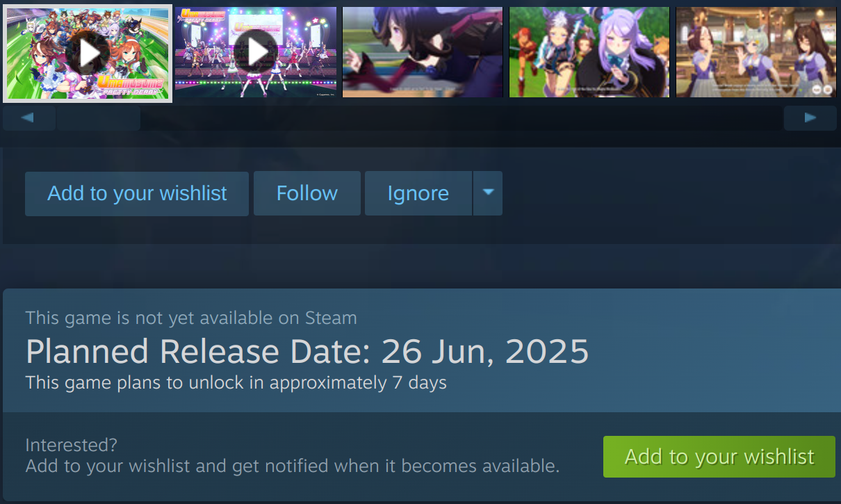Open screenshot of girls in cafeteria

click(x=756, y=52)
